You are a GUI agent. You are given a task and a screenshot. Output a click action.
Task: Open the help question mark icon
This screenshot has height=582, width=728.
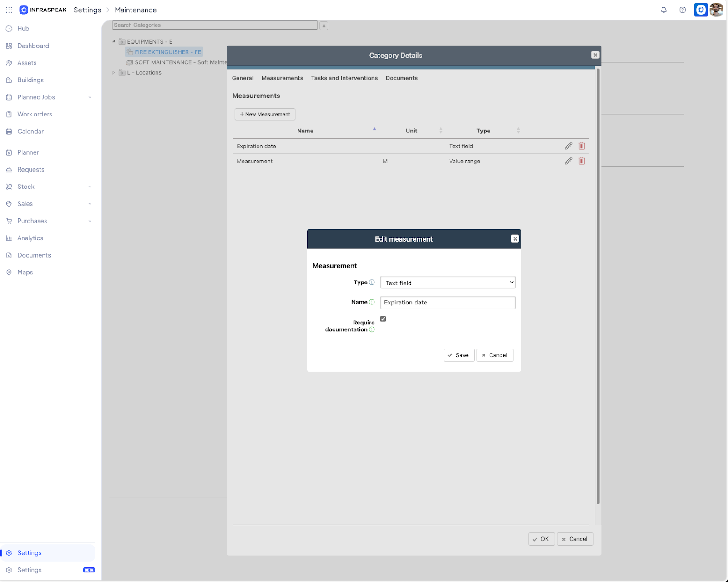click(x=682, y=10)
